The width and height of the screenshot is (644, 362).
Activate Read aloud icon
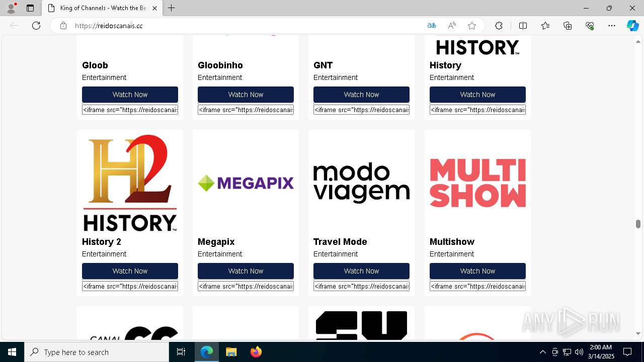(452, 26)
